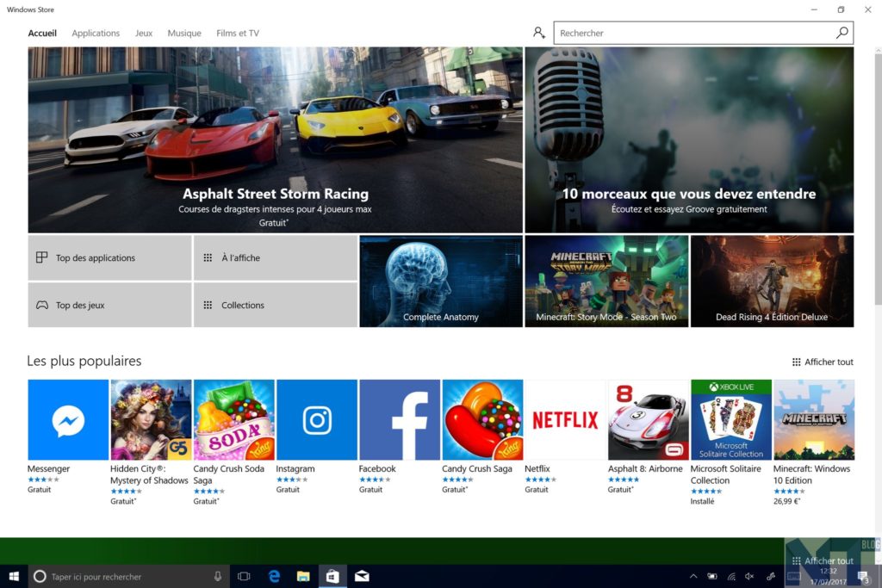Click Afficher tout for Les plus populaires
Screen dimensions: 882x588
pyautogui.click(x=823, y=362)
